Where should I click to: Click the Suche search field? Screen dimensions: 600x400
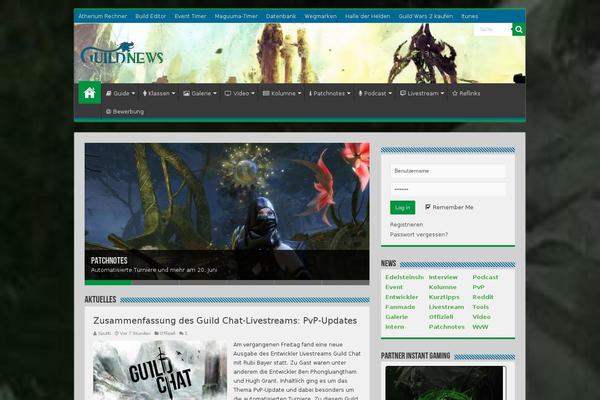493,29
